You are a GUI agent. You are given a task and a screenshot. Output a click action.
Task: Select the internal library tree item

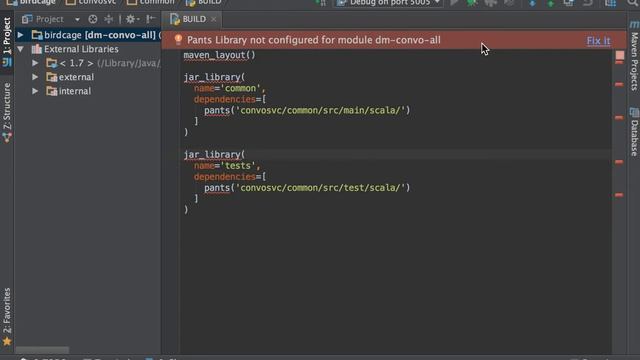click(x=75, y=91)
